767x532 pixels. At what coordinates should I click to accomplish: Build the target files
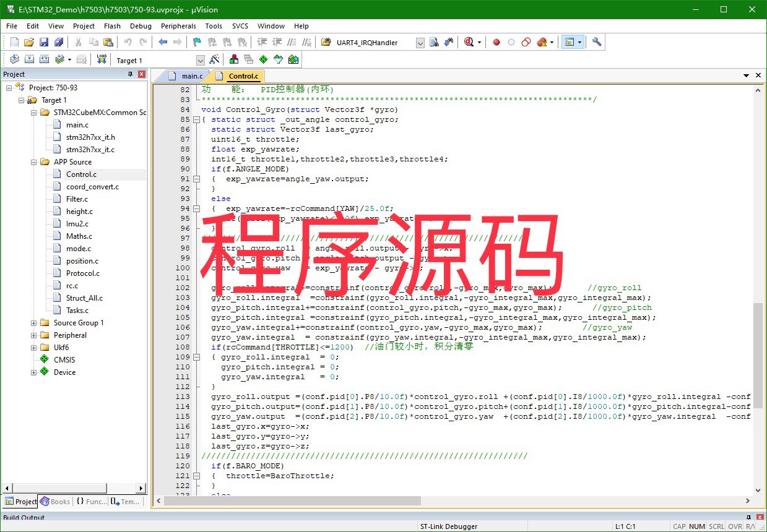29,59
